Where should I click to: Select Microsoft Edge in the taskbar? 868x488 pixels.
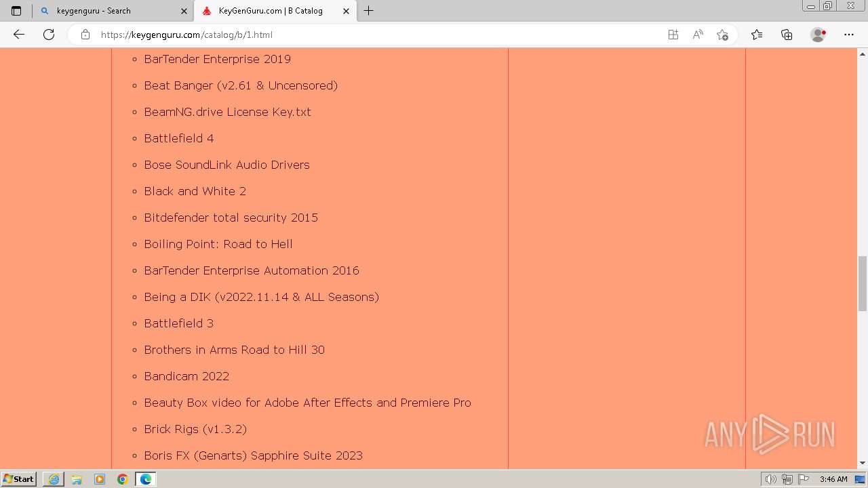point(145,479)
